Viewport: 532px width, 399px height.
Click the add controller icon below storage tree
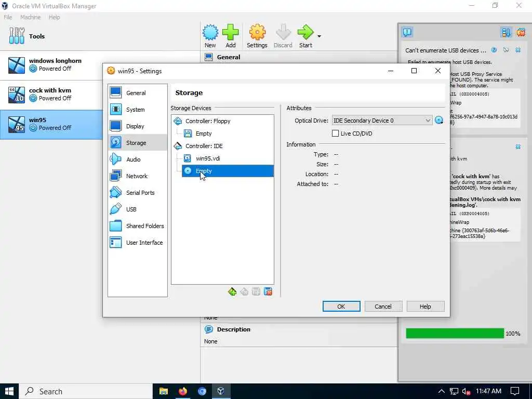(232, 291)
